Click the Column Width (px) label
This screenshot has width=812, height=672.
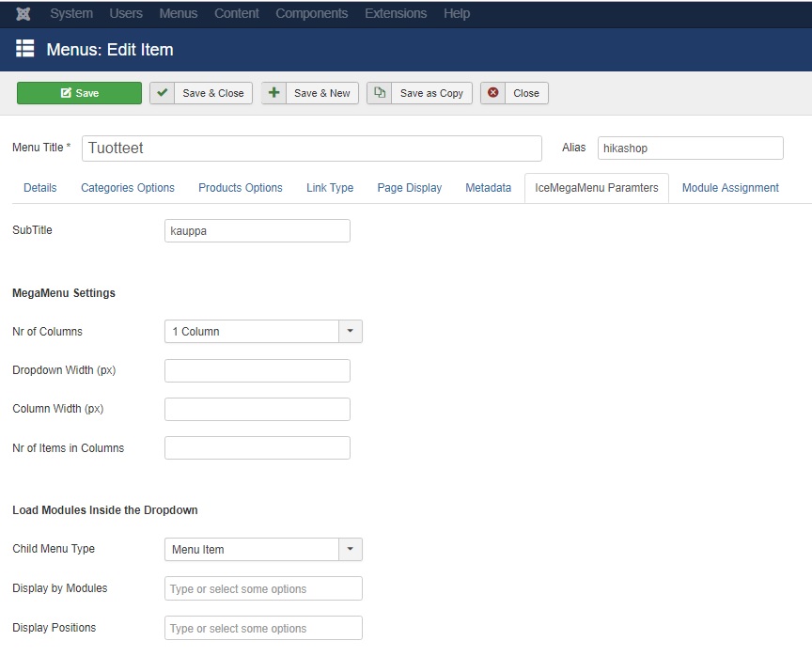pos(58,409)
